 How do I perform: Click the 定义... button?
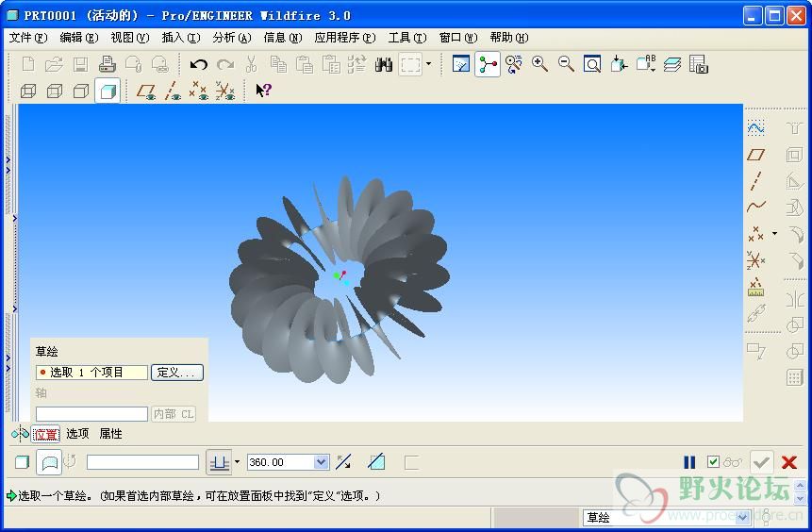pyautogui.click(x=177, y=373)
